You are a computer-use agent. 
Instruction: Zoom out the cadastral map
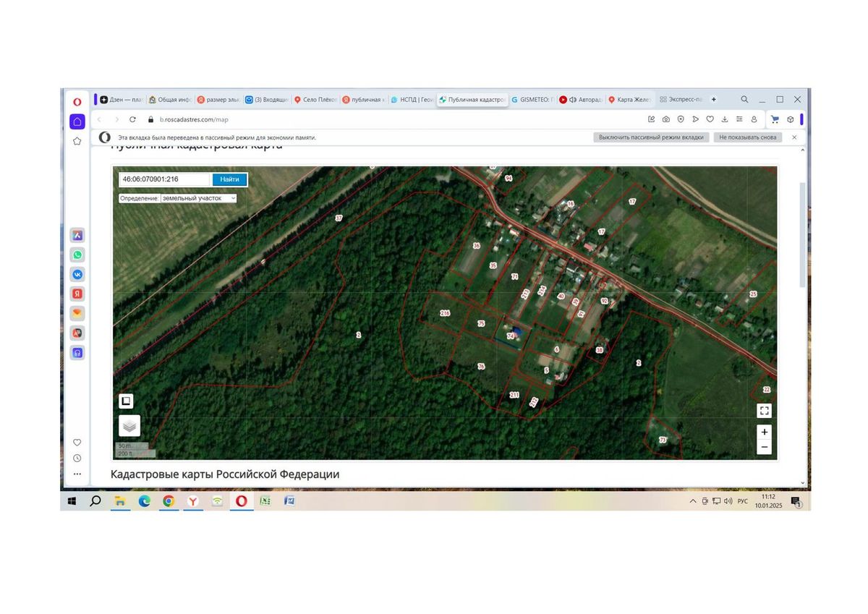click(x=765, y=447)
